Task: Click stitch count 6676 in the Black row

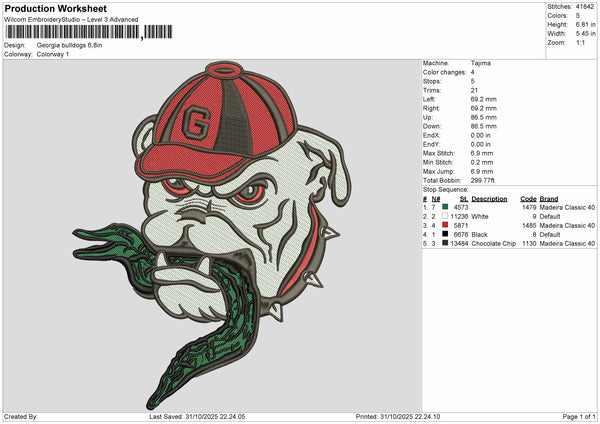Action: click(x=461, y=235)
